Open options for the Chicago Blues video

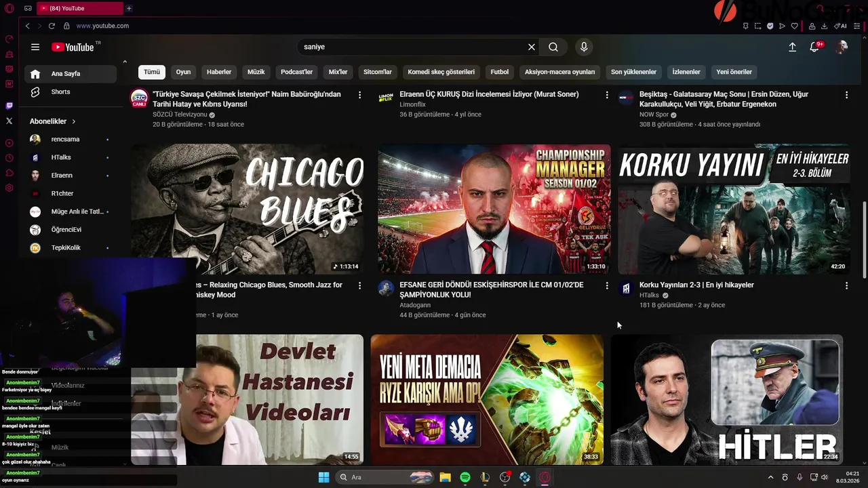tap(359, 286)
